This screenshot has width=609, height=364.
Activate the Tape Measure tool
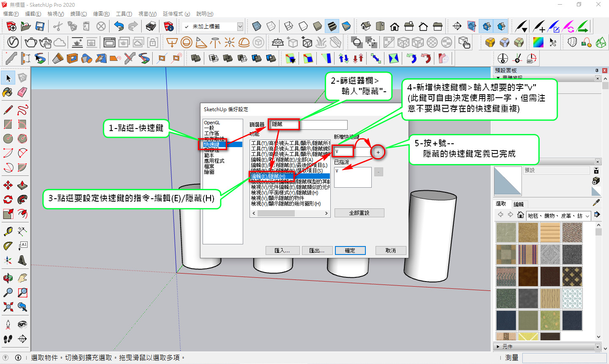click(8, 231)
